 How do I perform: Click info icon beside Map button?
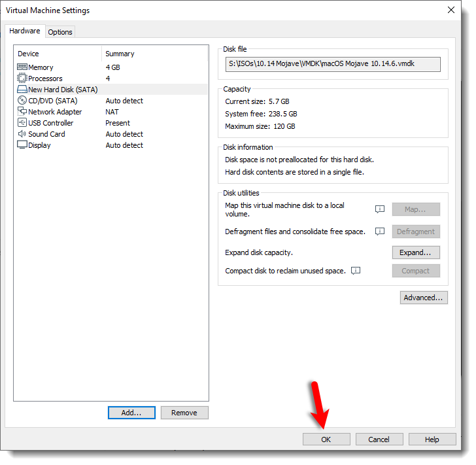[380, 209]
